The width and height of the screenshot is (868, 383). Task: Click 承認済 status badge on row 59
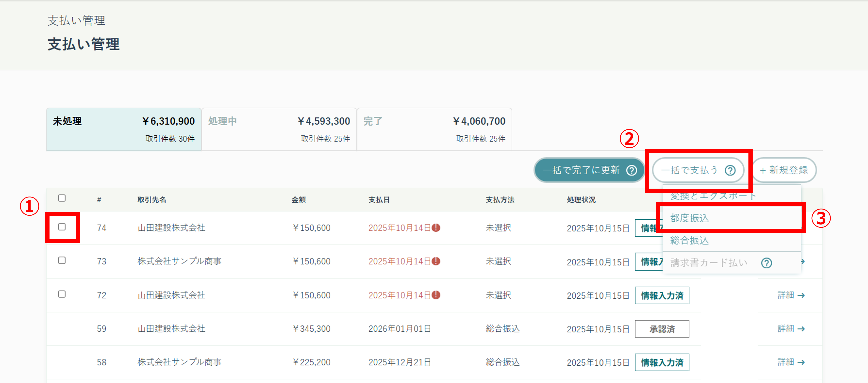coord(662,329)
